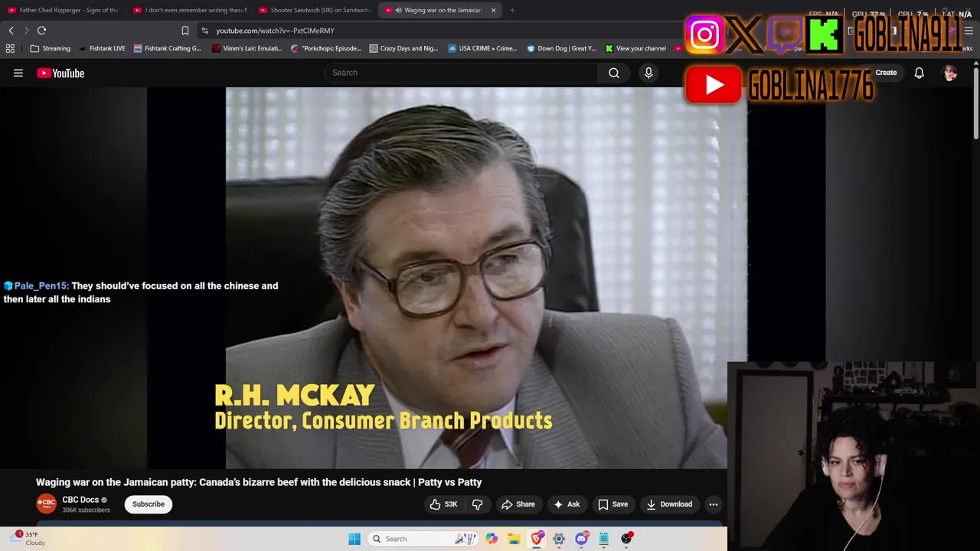The image size is (980, 551).
Task: Open a new browser tab with plus
Action: click(512, 10)
